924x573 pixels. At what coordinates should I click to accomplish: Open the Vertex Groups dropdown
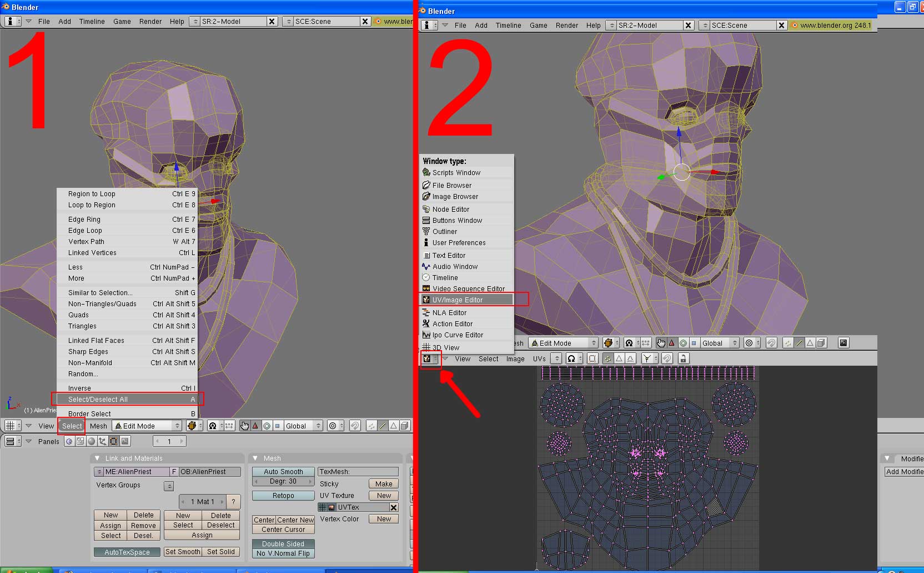pyautogui.click(x=169, y=486)
